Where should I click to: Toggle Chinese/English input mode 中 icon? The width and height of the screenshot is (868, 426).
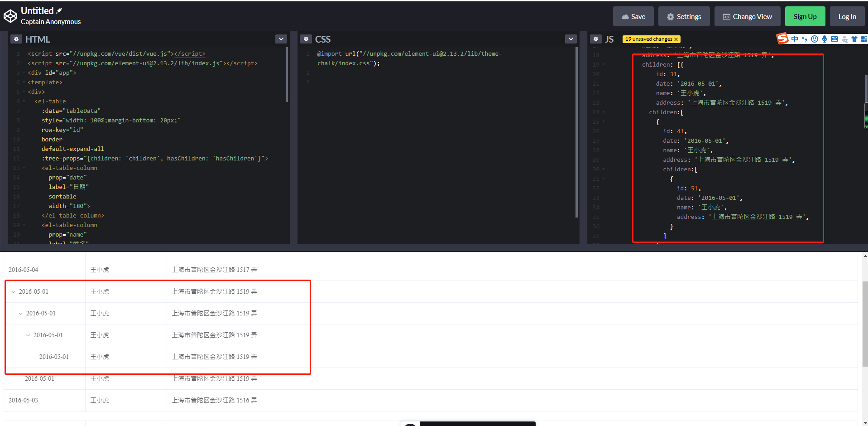click(x=795, y=39)
